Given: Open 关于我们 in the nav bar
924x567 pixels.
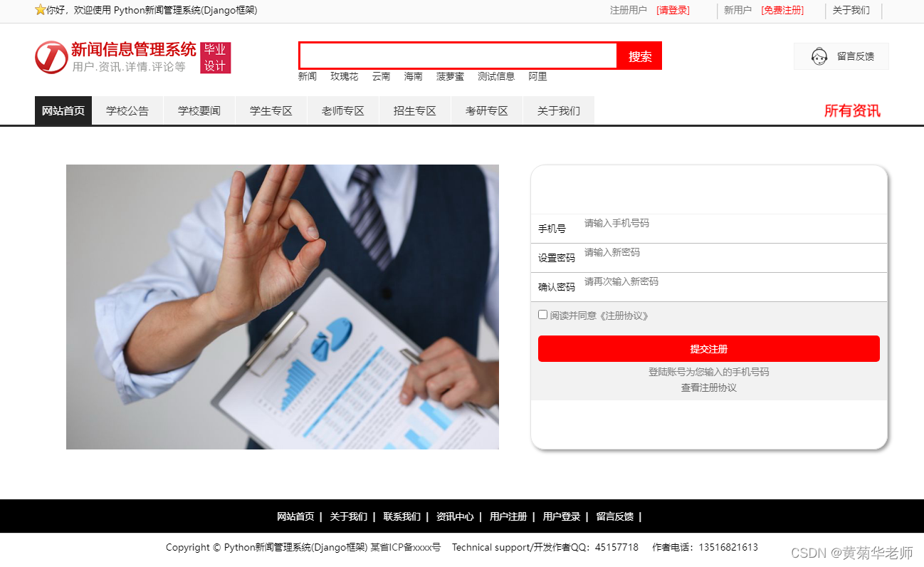Looking at the screenshot, I should click(x=559, y=110).
